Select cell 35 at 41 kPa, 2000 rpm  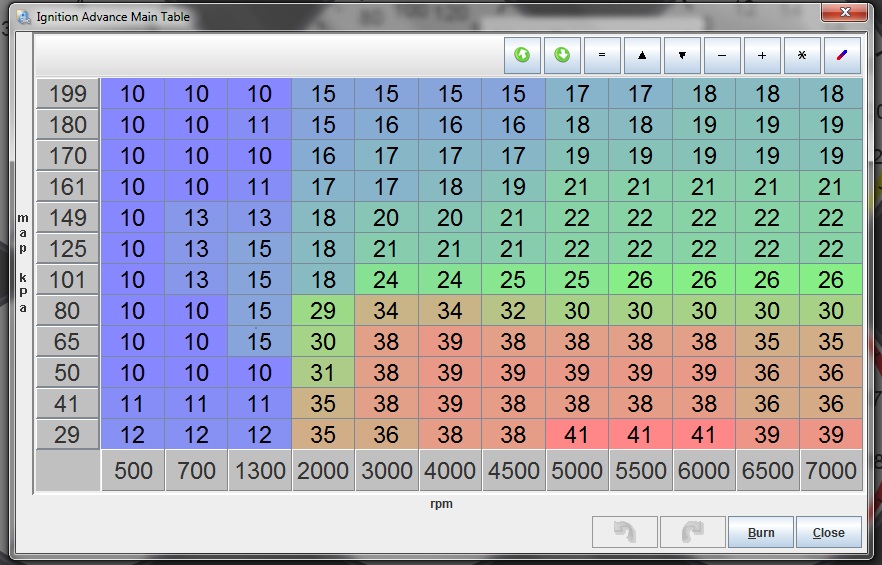[x=323, y=403]
